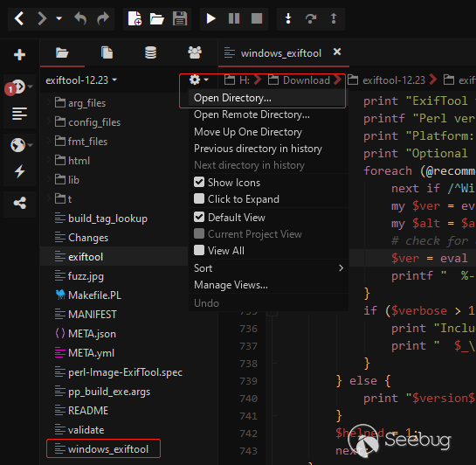The height and width of the screenshot is (465, 476).
Task: Expand the lib folder
Action: coord(49,179)
